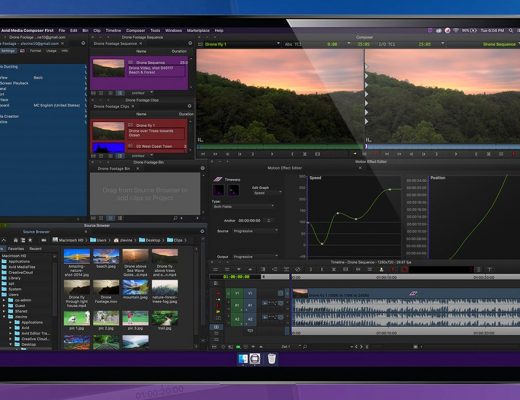Click the record monitor blue position bar
Image resolution: width=520 pixels, height=400 pixels.
pos(443,146)
